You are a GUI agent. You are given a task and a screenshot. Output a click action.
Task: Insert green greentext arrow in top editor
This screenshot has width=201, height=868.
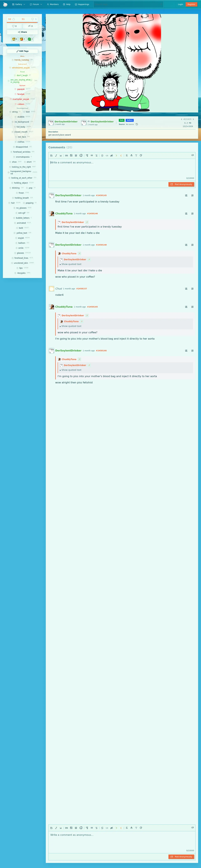(x=116, y=155)
